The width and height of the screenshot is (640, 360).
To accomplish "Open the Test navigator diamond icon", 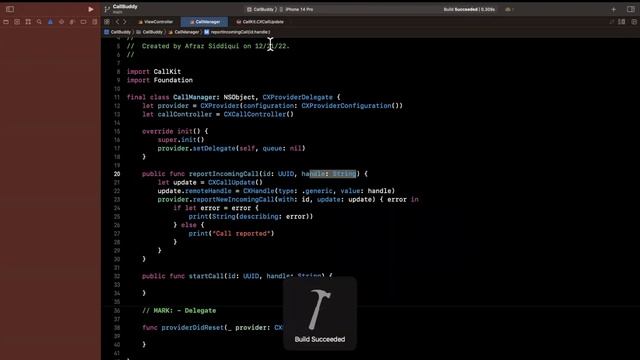I will click(61, 22).
